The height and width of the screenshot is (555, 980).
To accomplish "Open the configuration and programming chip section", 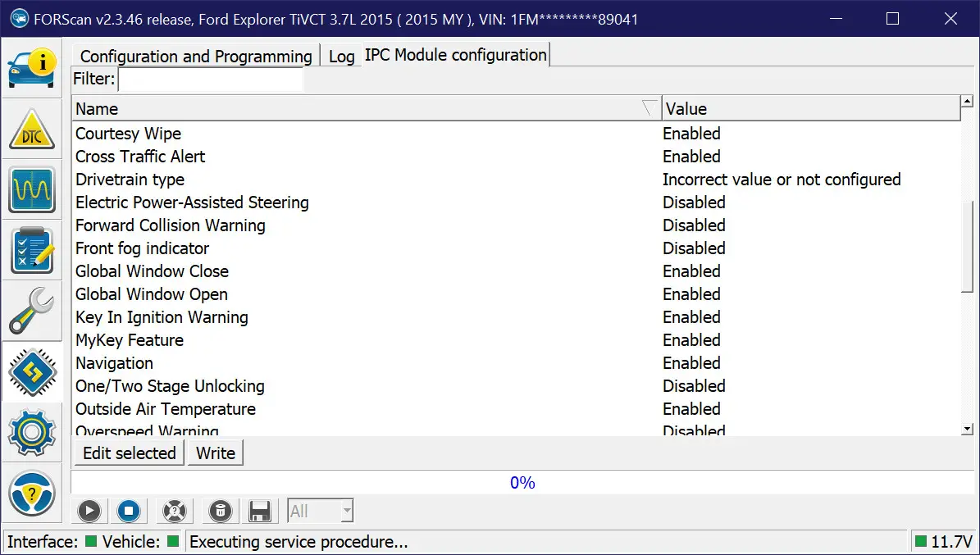I will pyautogui.click(x=32, y=372).
